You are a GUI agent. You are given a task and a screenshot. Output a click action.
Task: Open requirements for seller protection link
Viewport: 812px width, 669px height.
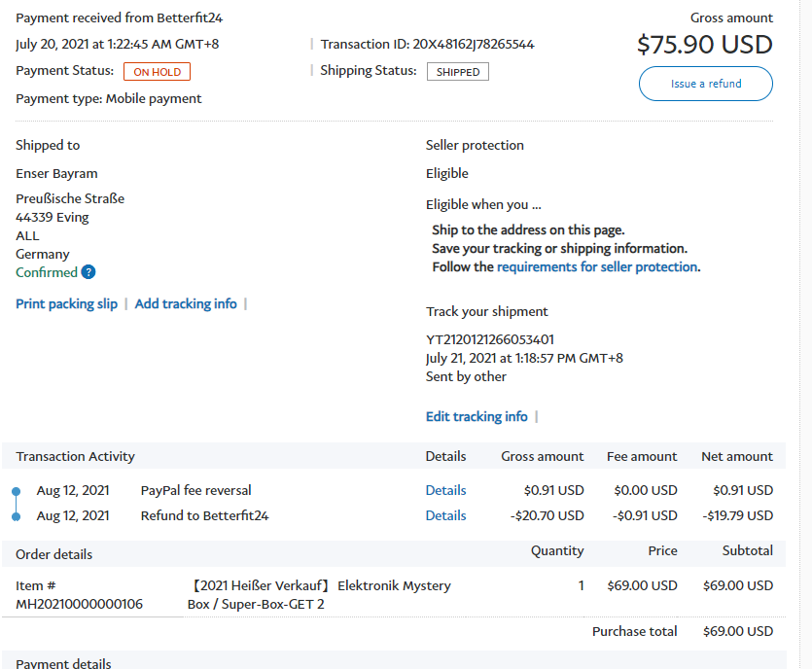[596, 267]
